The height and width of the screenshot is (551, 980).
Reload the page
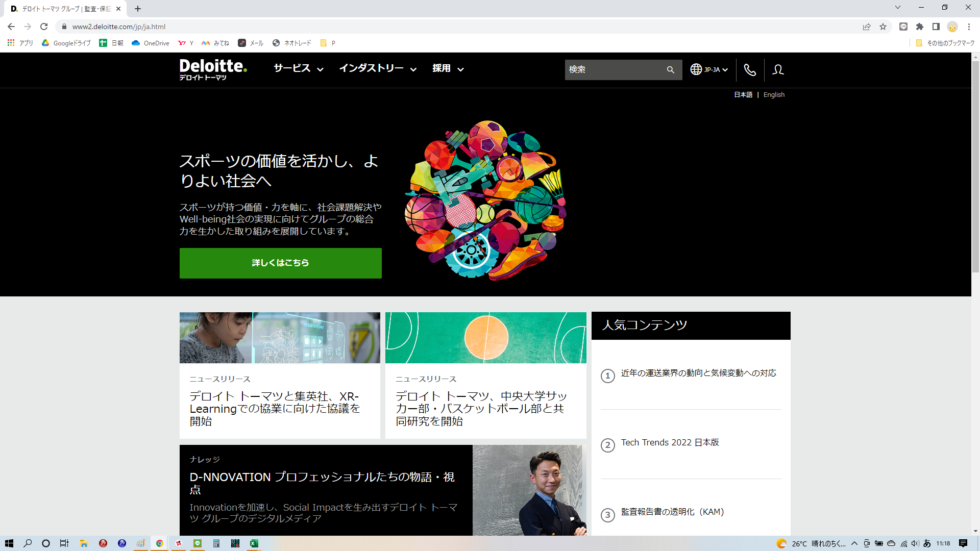(44, 27)
